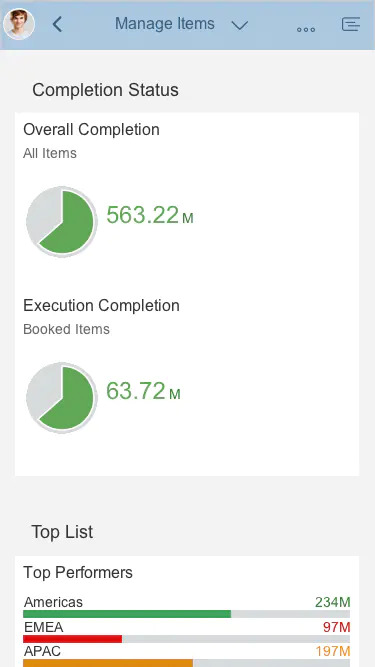Open the three-dot overflow menu
The height and width of the screenshot is (667, 375).
[x=306, y=29]
